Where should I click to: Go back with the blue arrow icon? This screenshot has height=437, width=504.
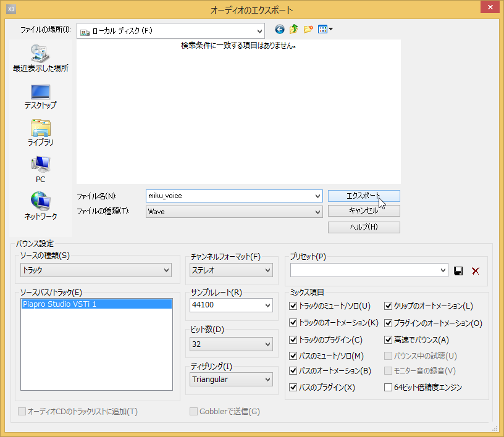pyautogui.click(x=280, y=30)
